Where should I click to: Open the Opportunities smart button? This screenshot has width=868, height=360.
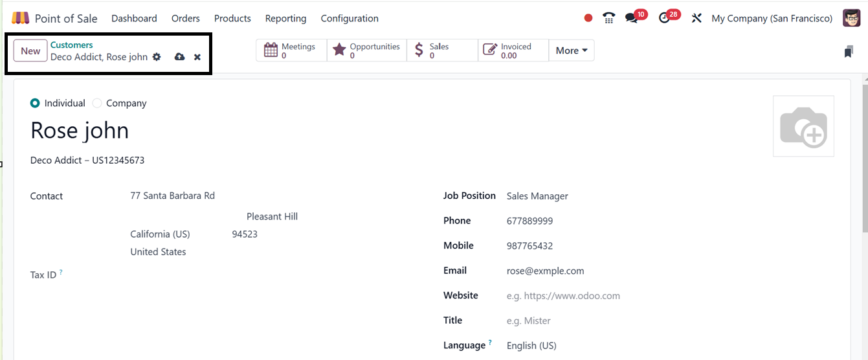coord(367,51)
